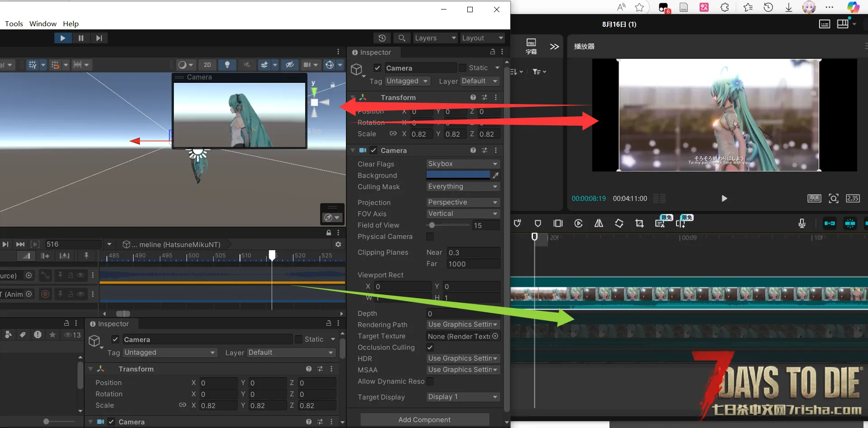Click the grid snapping Y-axis icon
Screen dimensions: 868x428
(32, 65)
